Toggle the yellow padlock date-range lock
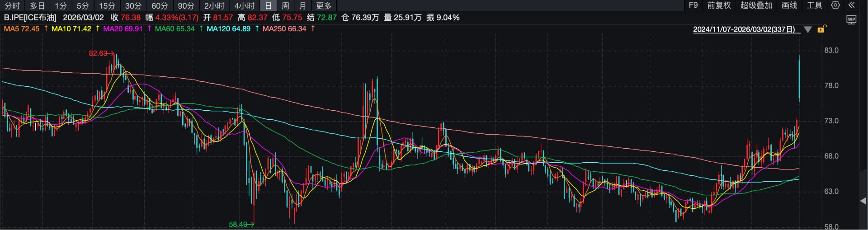 click(822, 29)
